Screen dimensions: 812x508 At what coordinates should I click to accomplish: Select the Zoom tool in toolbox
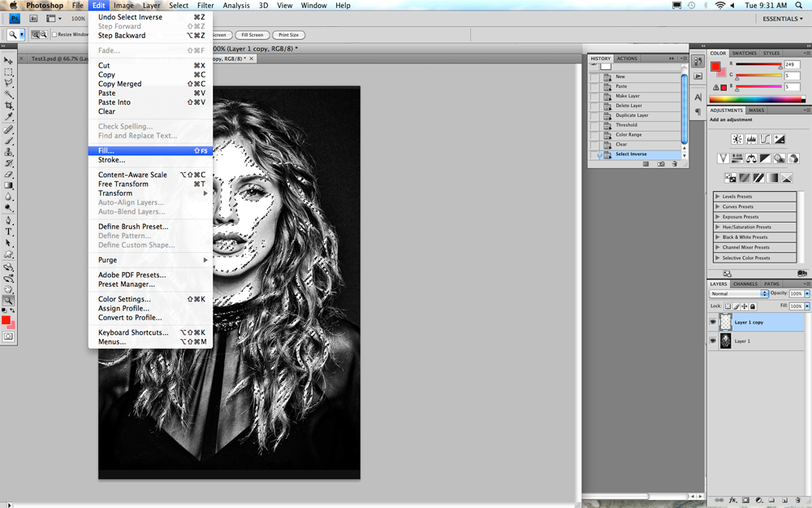coord(8,300)
